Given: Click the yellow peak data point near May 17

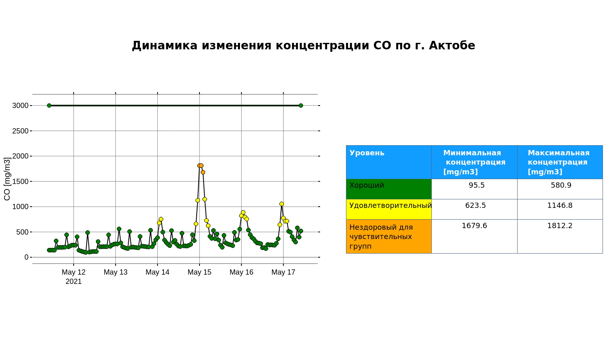Looking at the screenshot, I should 282,204.
